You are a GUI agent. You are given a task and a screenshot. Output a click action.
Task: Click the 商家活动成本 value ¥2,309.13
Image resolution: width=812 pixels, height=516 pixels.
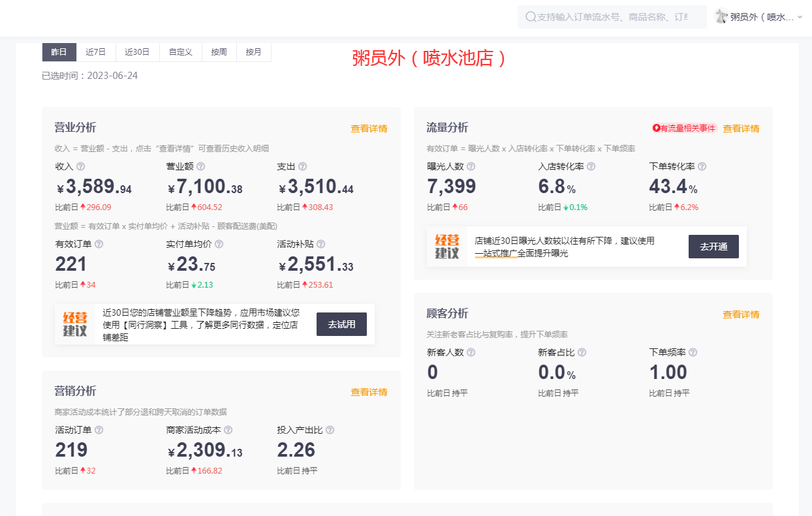tap(205, 451)
